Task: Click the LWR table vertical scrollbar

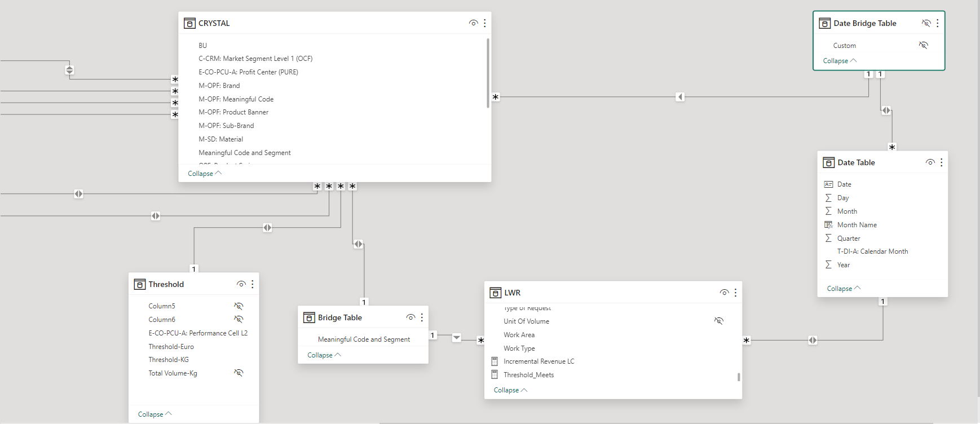Action: click(739, 377)
